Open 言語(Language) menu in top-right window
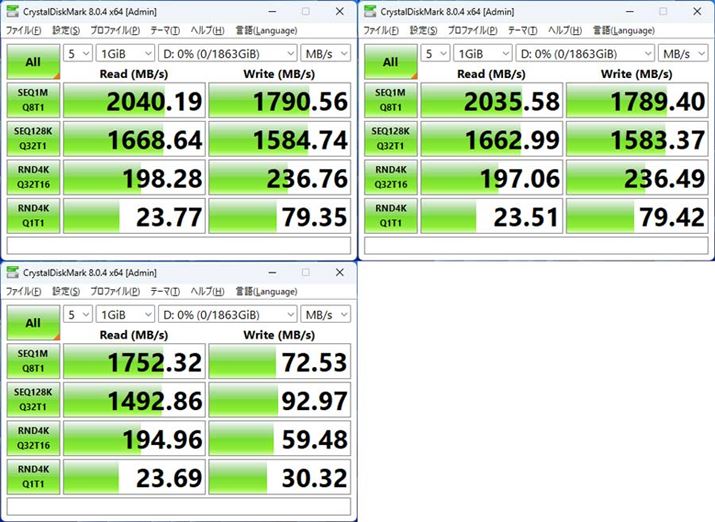Image resolution: width=715 pixels, height=522 pixels. (x=624, y=31)
